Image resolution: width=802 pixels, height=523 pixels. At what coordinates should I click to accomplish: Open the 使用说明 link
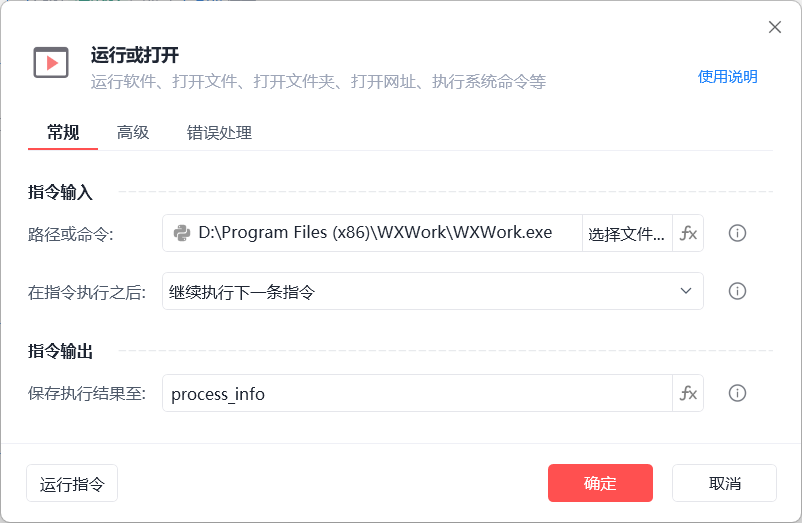727,77
